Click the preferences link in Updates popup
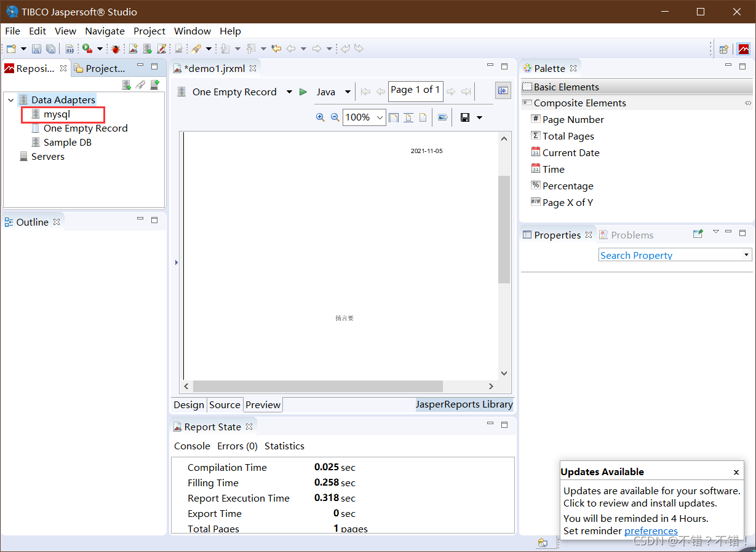756x552 pixels. [651, 531]
